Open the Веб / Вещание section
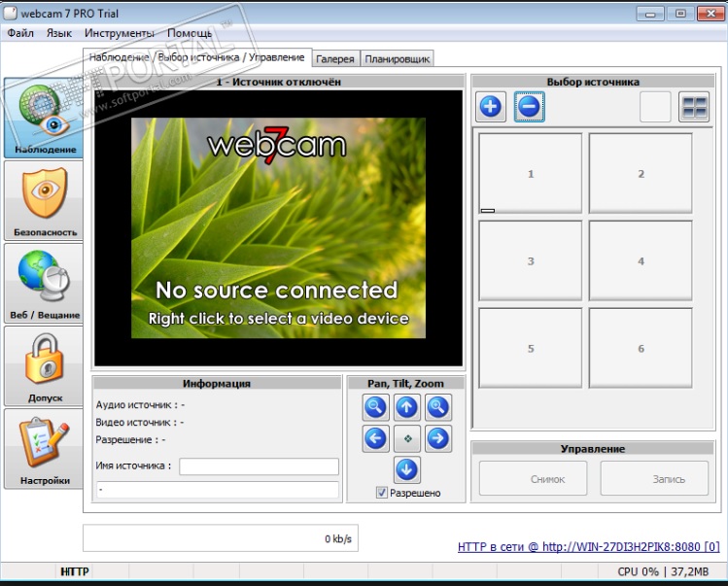The width and height of the screenshot is (728, 586). (44, 283)
